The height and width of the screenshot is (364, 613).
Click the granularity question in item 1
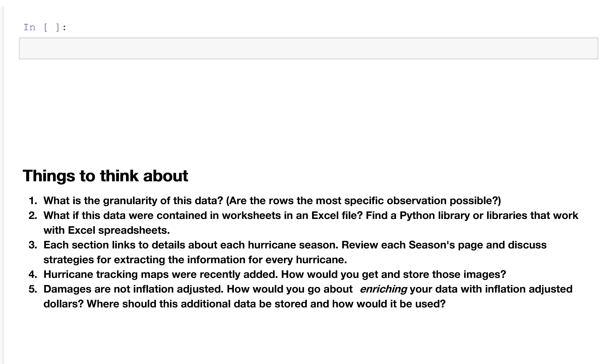pyautogui.click(x=133, y=201)
